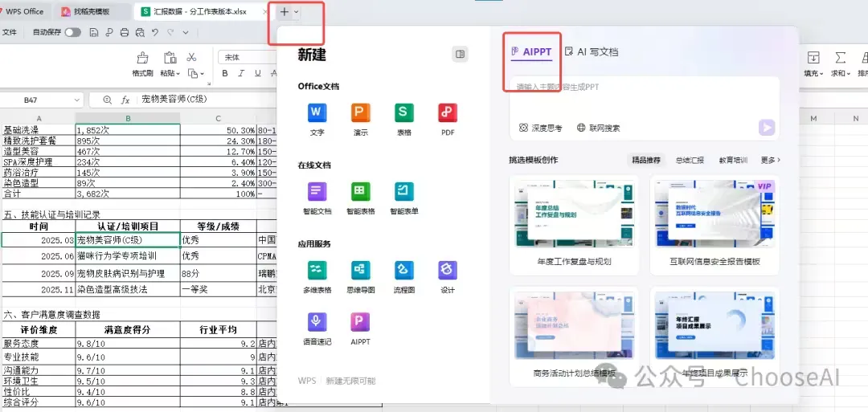
Task: Click the export to PDF icon
Action: click(109, 33)
